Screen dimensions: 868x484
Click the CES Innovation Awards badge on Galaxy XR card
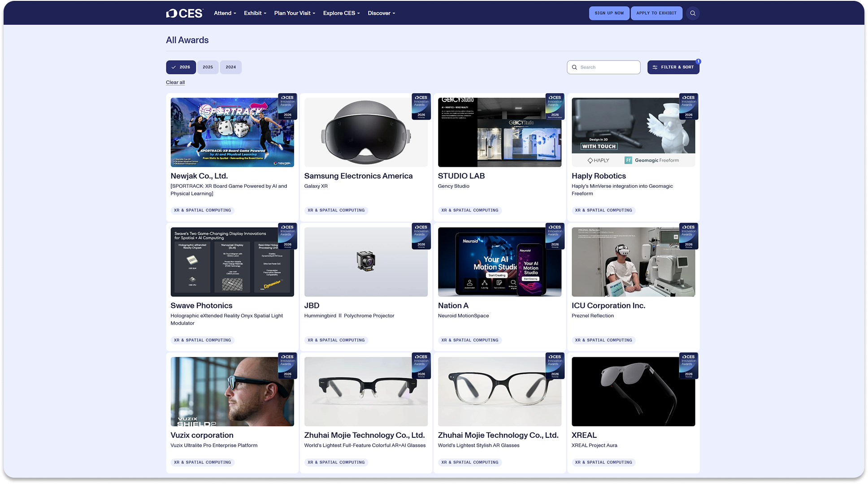coord(421,107)
